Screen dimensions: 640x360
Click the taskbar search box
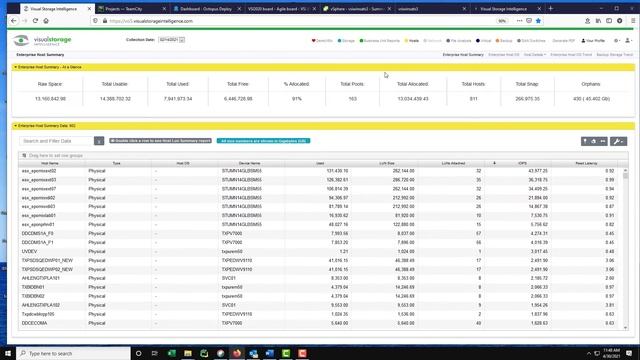[x=73, y=353]
